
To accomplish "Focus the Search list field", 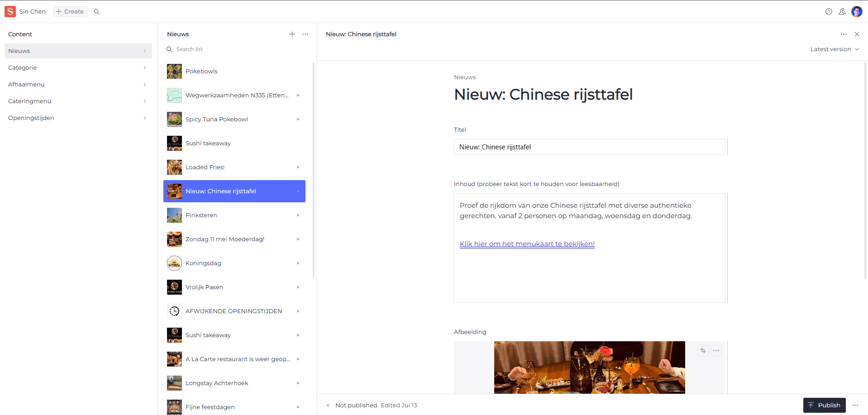I will click(x=235, y=49).
